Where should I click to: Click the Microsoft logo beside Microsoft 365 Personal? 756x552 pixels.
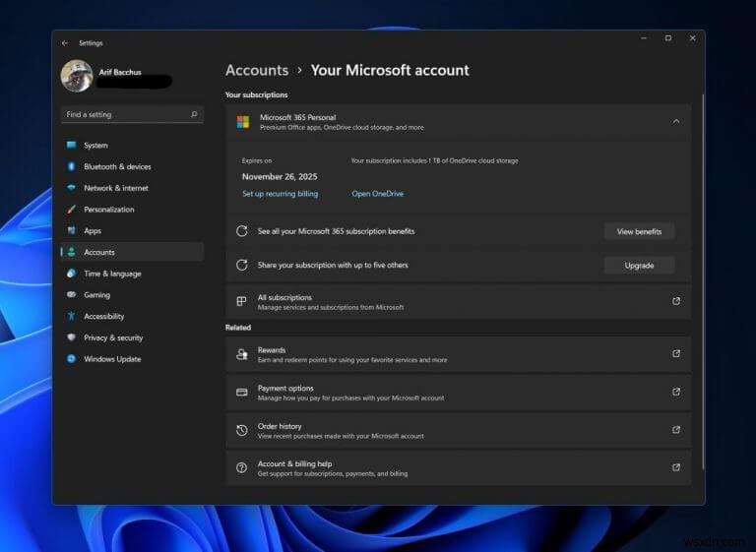(x=243, y=121)
